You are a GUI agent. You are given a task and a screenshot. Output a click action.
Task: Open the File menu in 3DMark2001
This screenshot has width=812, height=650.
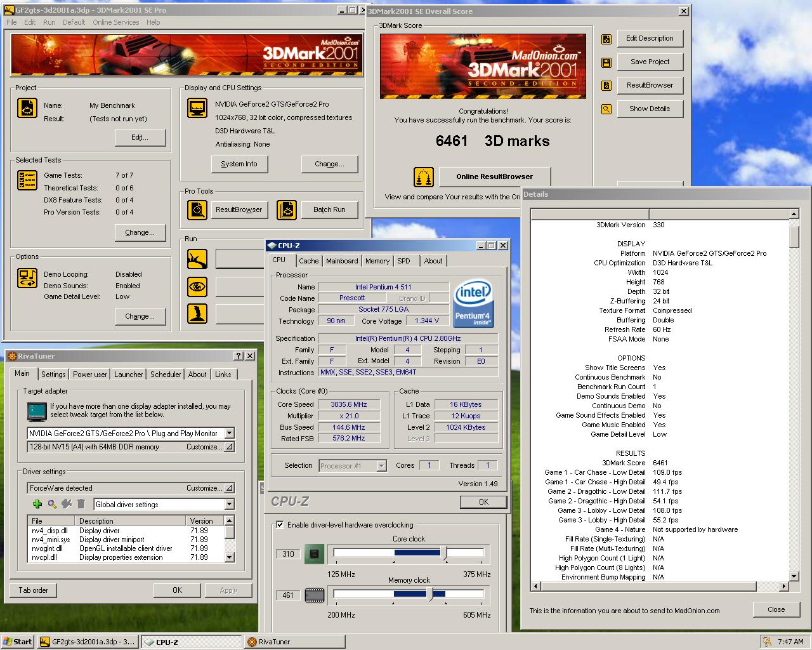pos(11,22)
